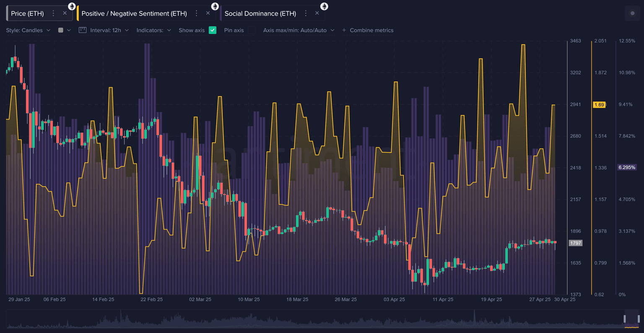The image size is (644, 333).
Task: Click Ethereum logo badge on Price tab
Action: (72, 6)
